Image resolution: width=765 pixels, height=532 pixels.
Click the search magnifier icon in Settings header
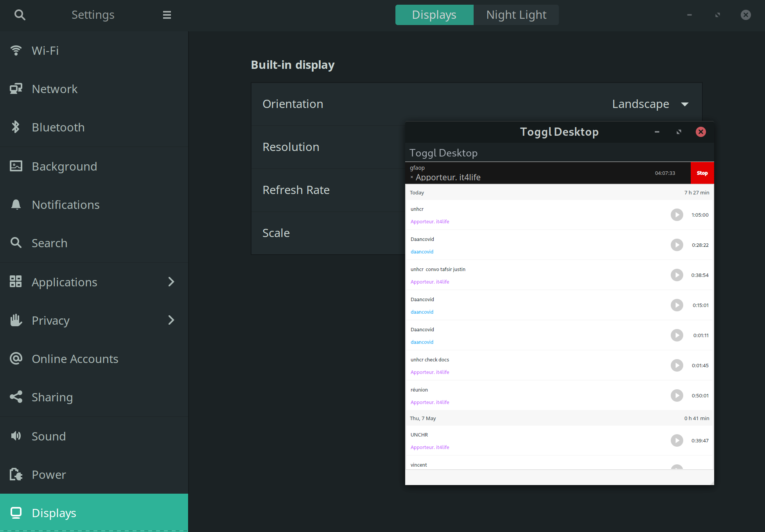click(20, 15)
